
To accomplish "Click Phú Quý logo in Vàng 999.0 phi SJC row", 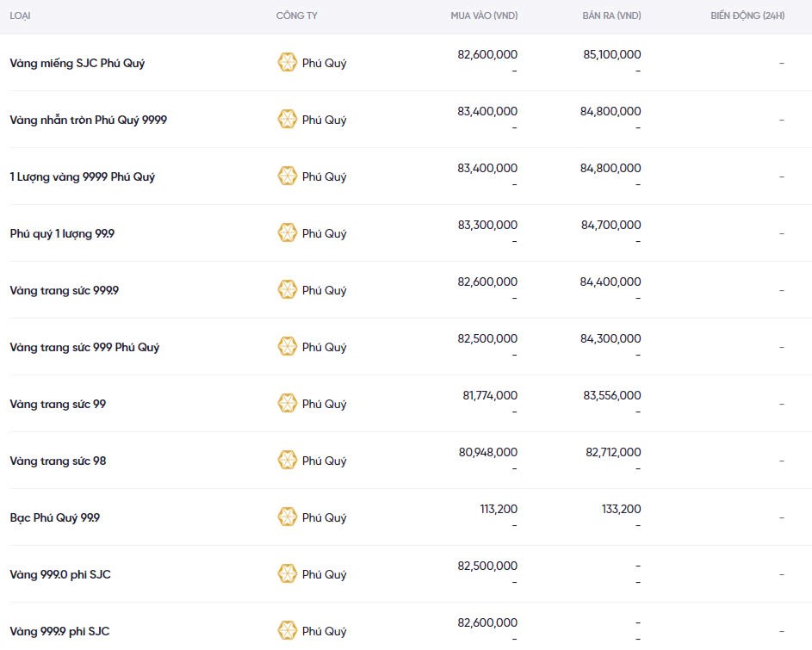I will (287, 574).
